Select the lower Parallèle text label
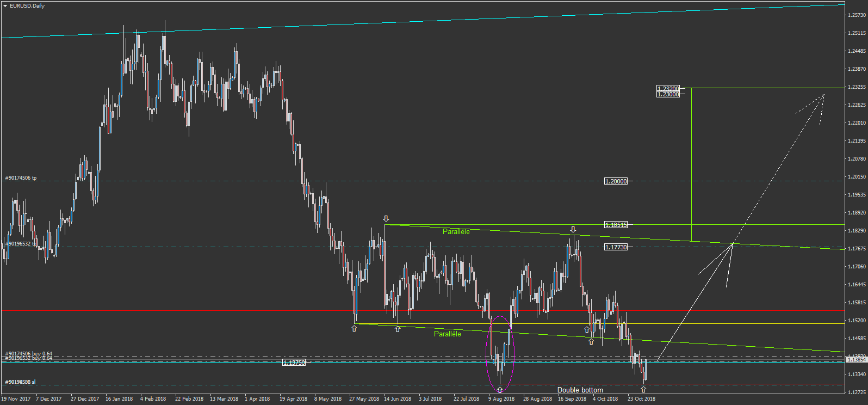 447,334
